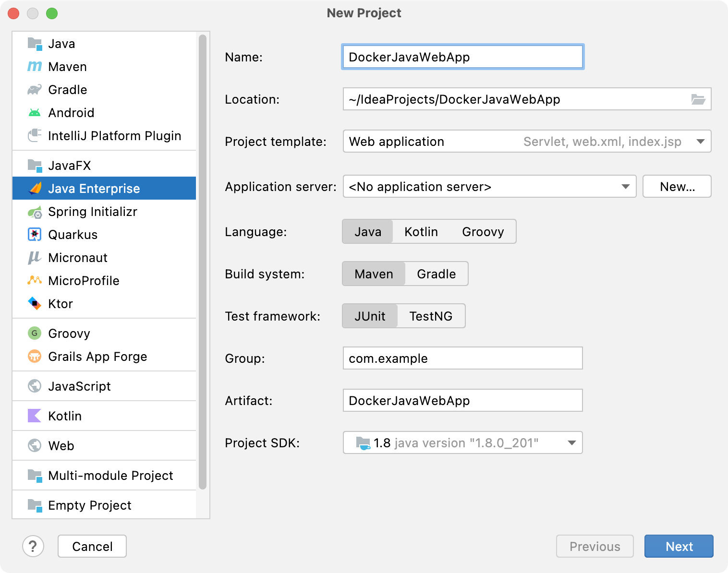Select the Java project type icon
Screen dimensions: 728x573
(x=35, y=44)
